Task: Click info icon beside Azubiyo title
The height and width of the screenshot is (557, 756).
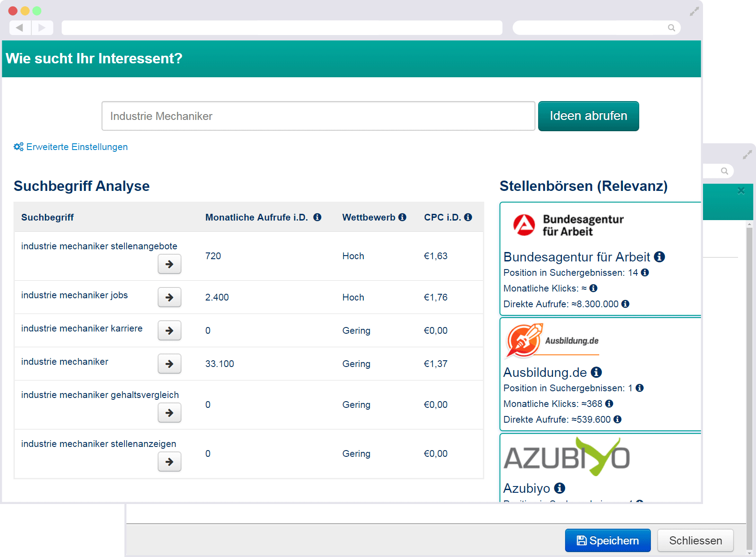Action: tap(560, 488)
